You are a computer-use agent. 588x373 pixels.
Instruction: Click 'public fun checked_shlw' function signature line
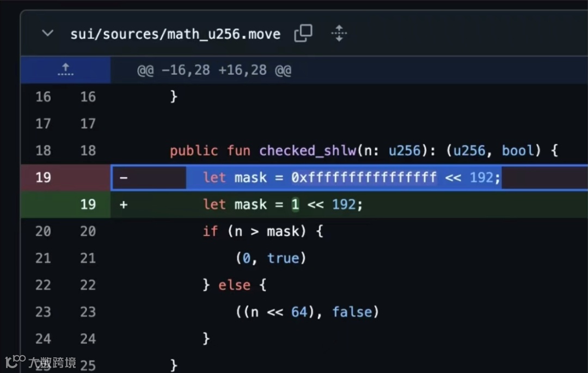pyautogui.click(x=364, y=151)
